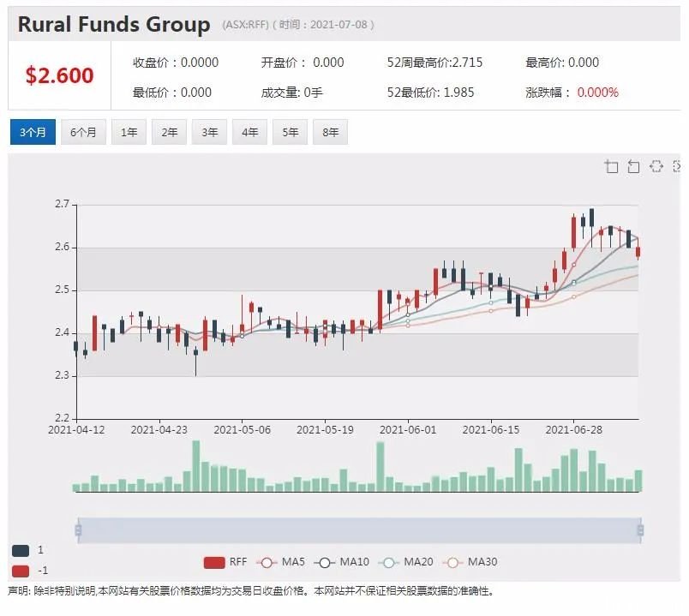Click the 2.6 price axis label
The height and width of the screenshot is (616, 689).
pyautogui.click(x=62, y=247)
